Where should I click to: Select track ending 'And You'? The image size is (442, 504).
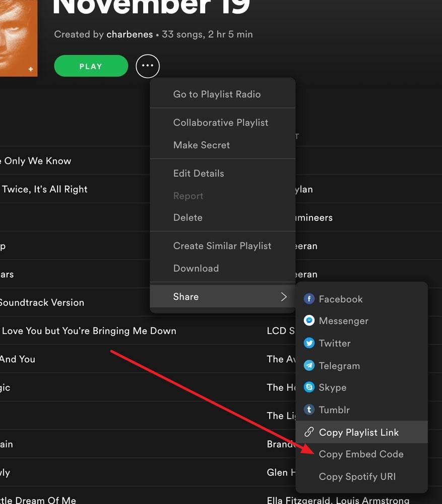[17, 359]
